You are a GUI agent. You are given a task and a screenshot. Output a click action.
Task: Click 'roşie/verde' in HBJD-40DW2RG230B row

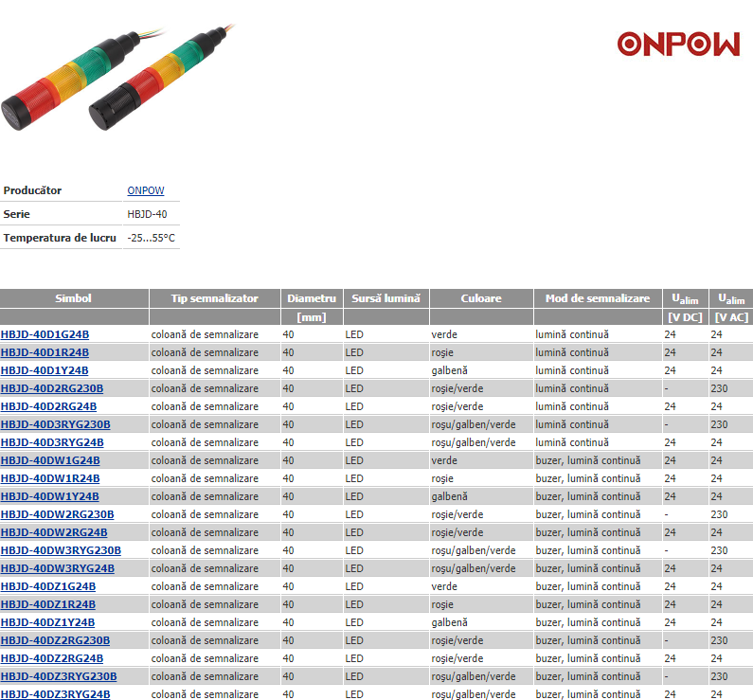pos(457,514)
